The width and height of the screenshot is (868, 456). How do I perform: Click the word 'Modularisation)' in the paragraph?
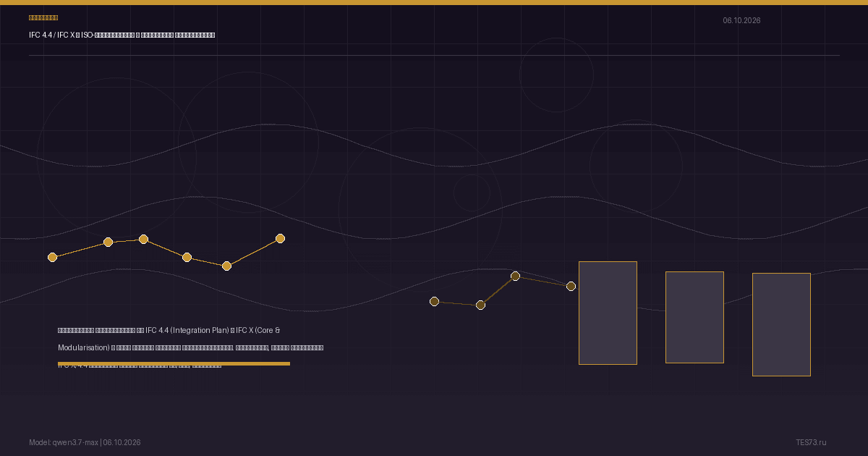tap(84, 347)
